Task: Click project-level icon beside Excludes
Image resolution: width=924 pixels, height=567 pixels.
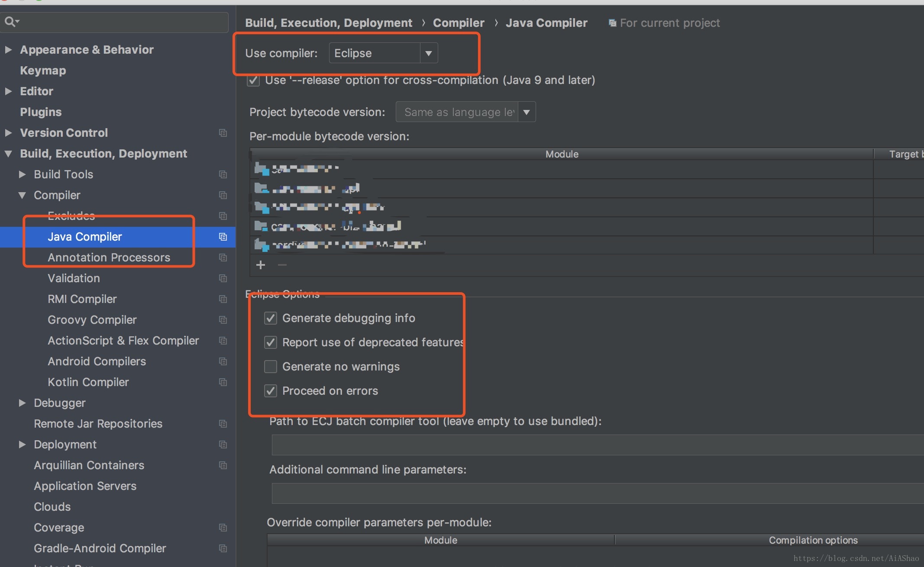Action: [223, 216]
